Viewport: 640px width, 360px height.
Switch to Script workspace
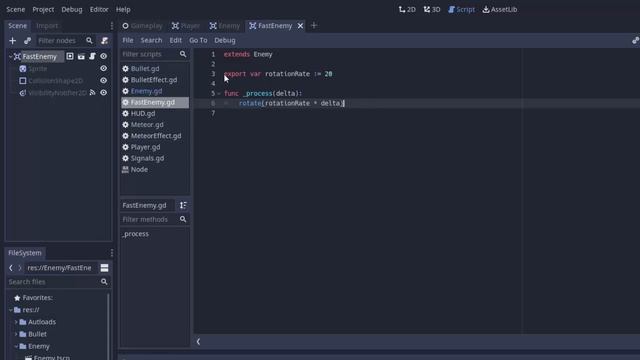pyautogui.click(x=462, y=9)
